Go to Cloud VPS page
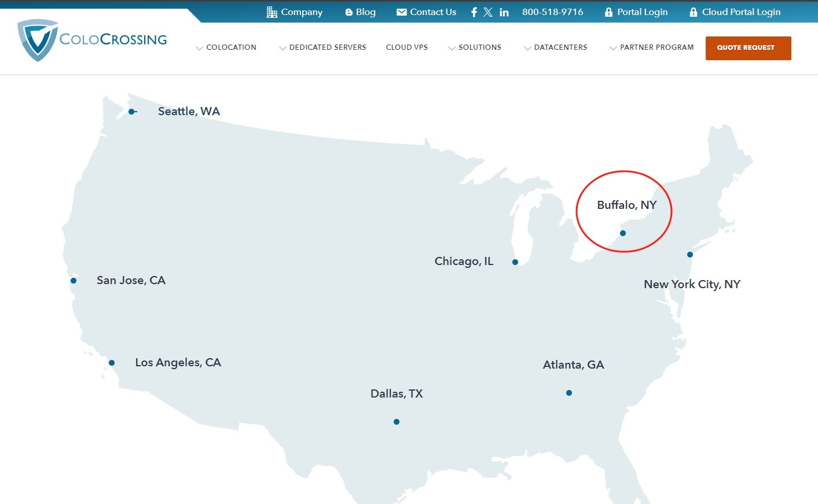 [407, 47]
